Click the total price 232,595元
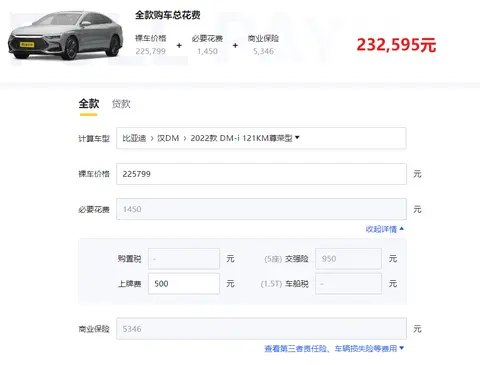 pyautogui.click(x=396, y=45)
